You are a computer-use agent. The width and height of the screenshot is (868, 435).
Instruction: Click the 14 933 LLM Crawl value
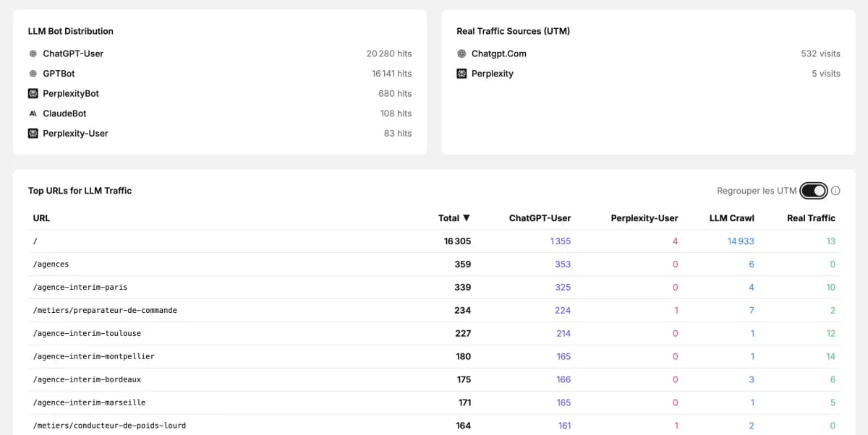(x=741, y=241)
